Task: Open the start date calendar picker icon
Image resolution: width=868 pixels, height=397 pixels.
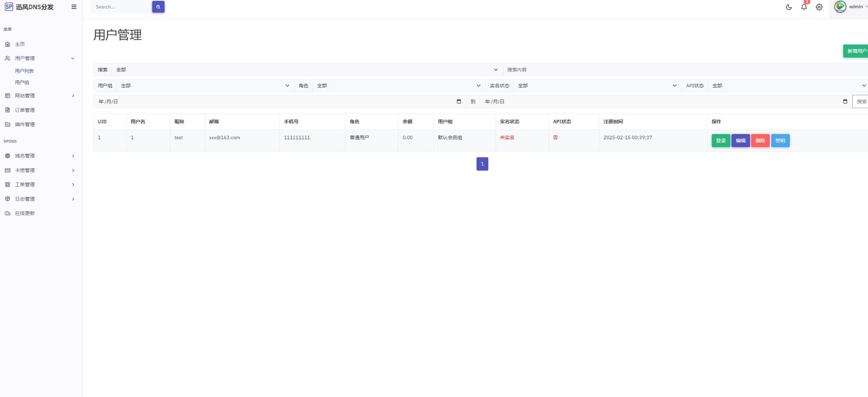Action: 459,102
